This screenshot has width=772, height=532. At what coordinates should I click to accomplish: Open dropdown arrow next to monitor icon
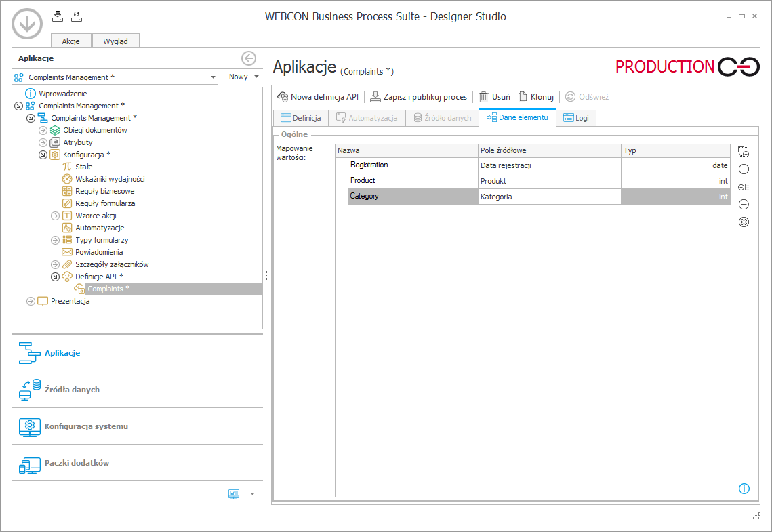[253, 493]
